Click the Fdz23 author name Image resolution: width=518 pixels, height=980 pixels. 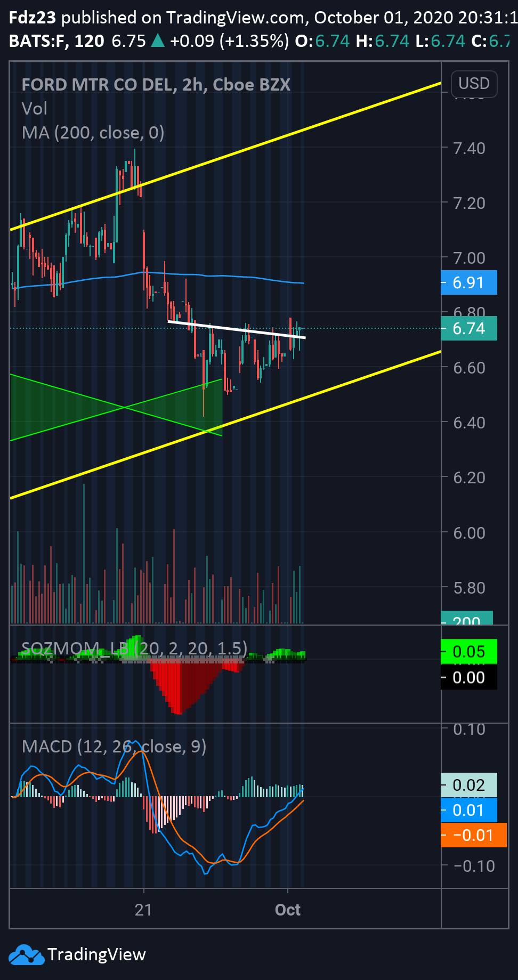[x=33, y=18]
